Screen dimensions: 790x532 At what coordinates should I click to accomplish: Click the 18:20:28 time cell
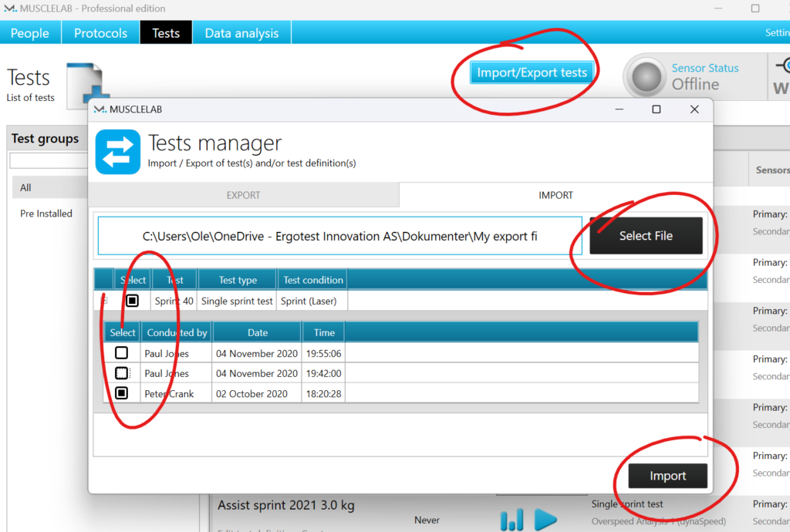pos(323,393)
